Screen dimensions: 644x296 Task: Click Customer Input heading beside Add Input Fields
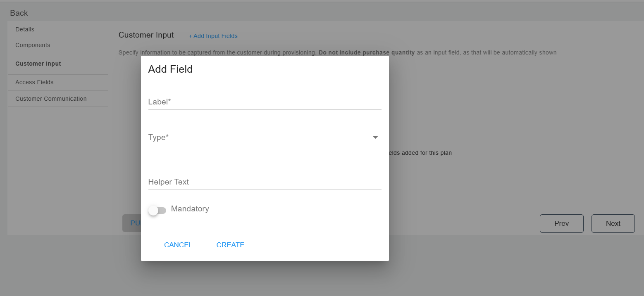coord(146,35)
